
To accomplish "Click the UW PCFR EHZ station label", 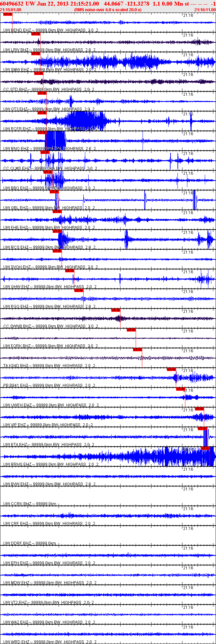I will (x=50, y=129).
